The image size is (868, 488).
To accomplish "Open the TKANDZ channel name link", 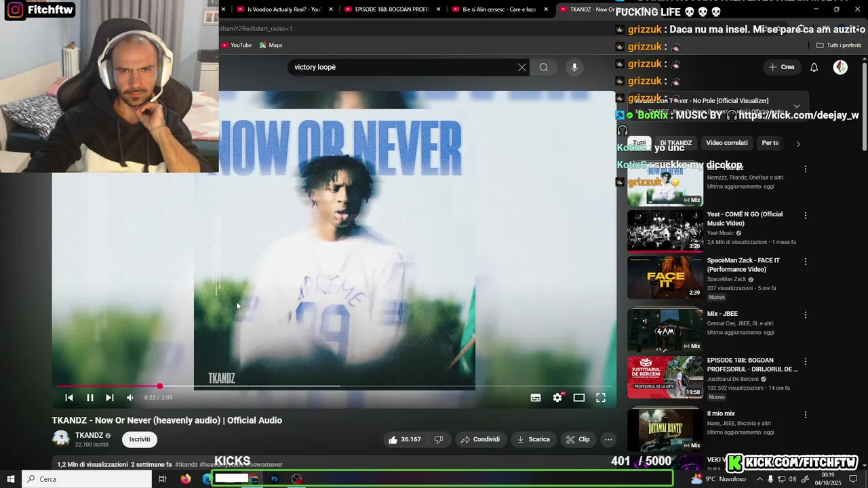I will [89, 435].
